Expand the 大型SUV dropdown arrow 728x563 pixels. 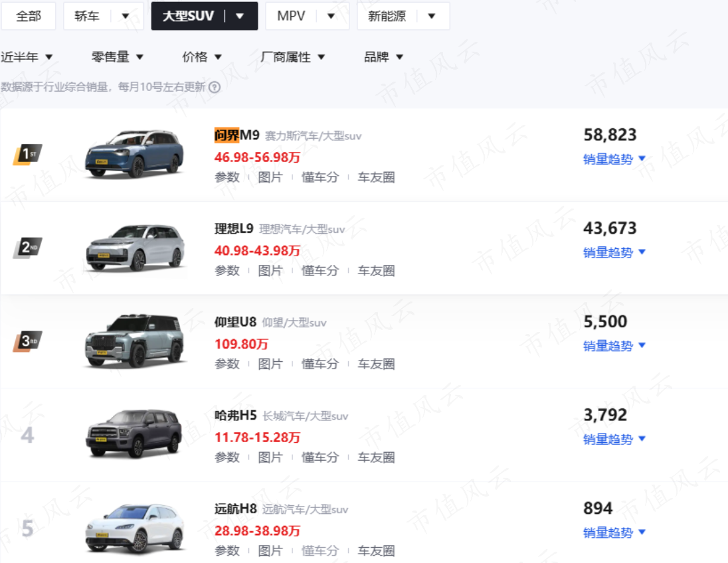240,16
